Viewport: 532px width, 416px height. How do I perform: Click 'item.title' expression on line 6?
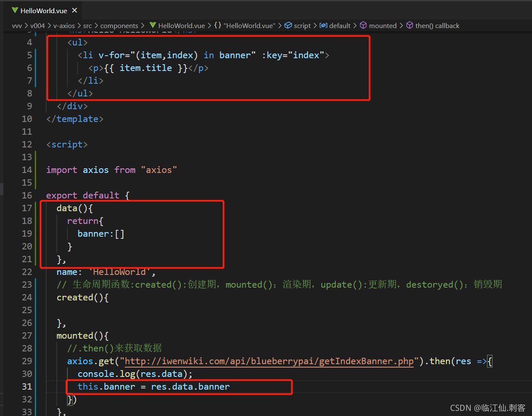146,68
